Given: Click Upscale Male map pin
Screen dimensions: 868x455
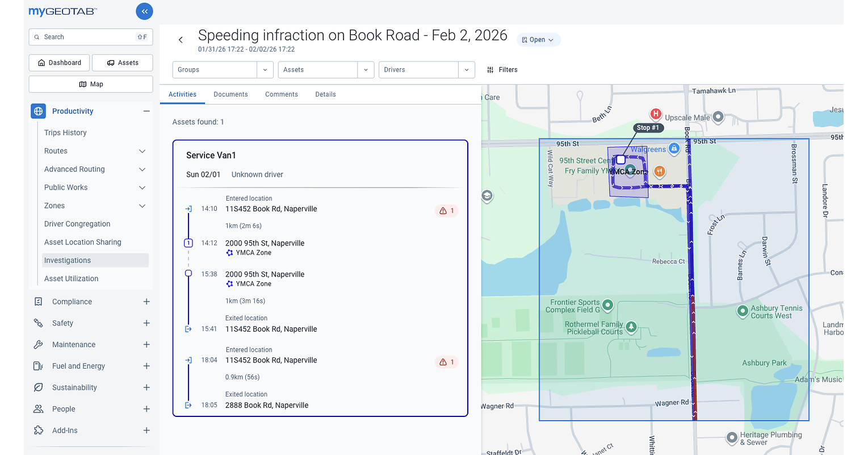Looking at the screenshot, I should coord(718,117).
